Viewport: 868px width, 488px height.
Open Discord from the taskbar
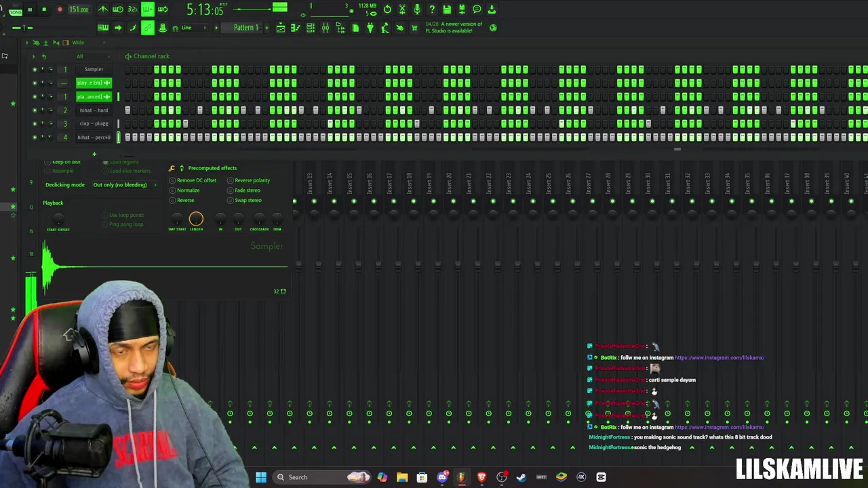pos(442,477)
